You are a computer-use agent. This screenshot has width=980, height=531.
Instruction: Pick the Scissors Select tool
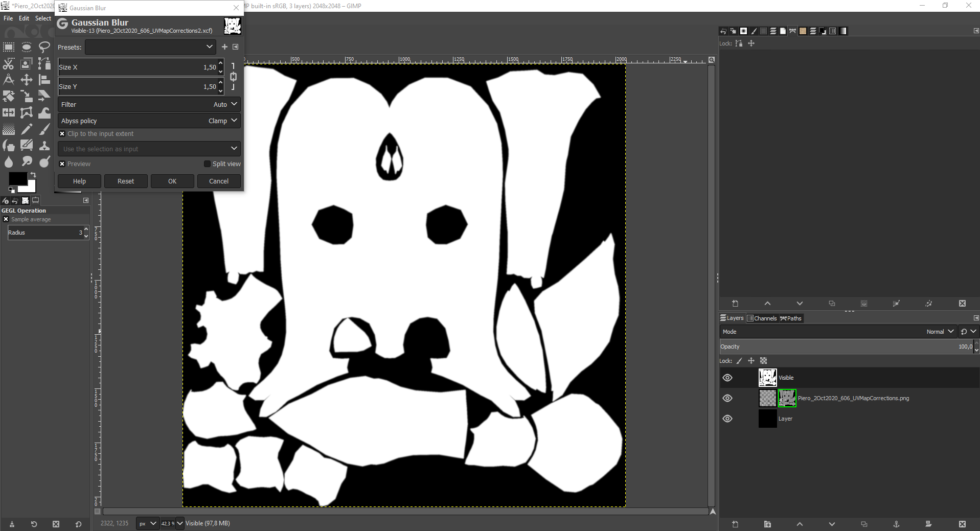[x=9, y=64]
